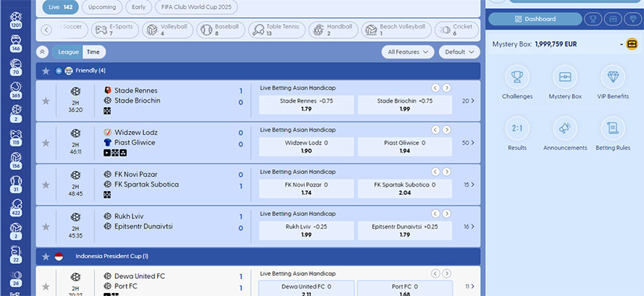The image size is (644, 296).
Task: Open the soccer sidebar icon showing 1201
Action: pos(16,19)
